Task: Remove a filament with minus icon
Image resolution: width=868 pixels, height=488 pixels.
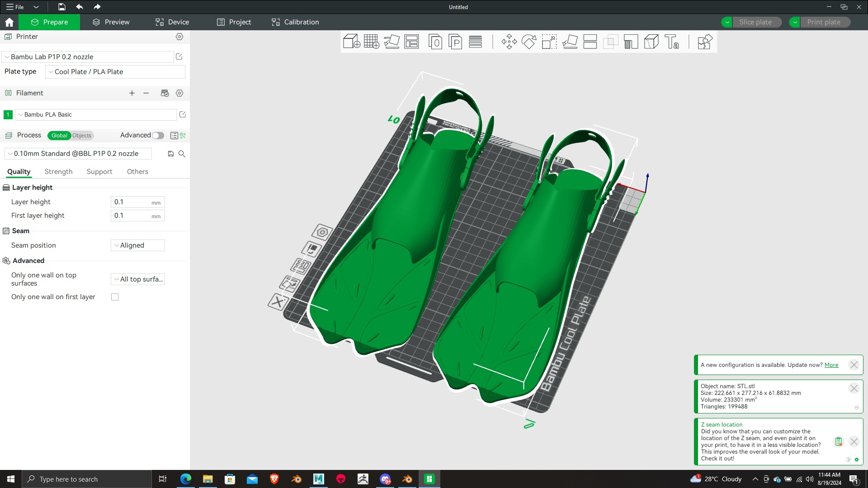Action: (146, 93)
